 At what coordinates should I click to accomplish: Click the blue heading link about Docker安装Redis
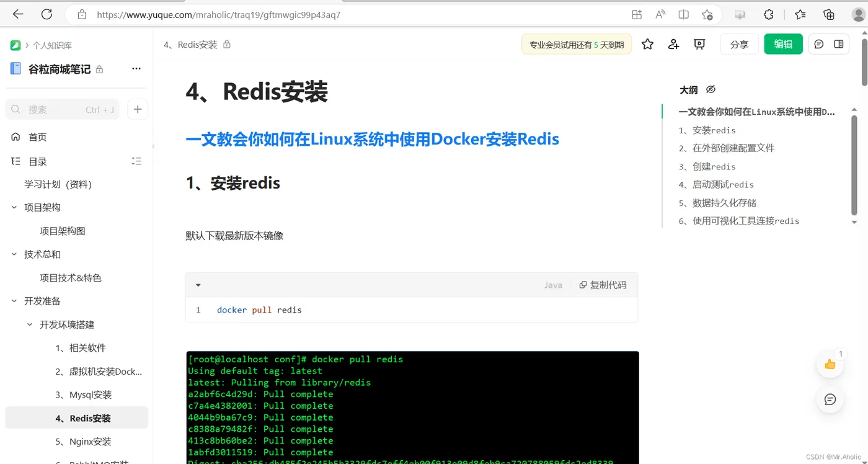point(372,139)
